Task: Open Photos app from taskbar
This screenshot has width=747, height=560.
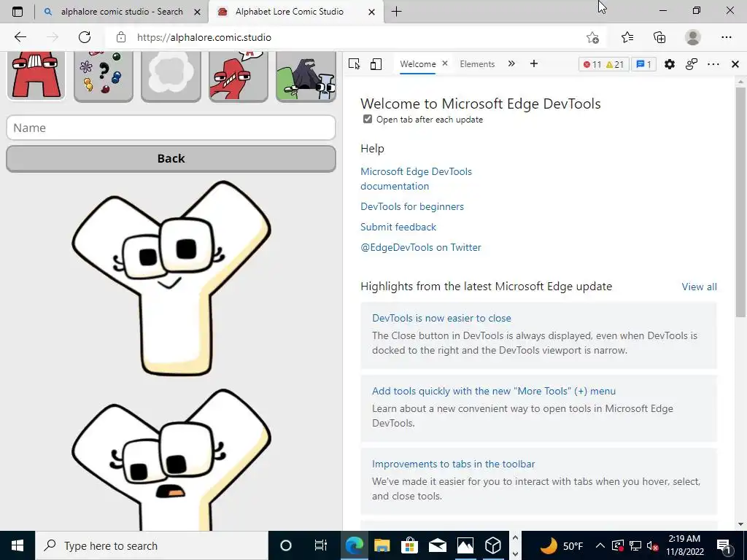Action: coord(465,545)
